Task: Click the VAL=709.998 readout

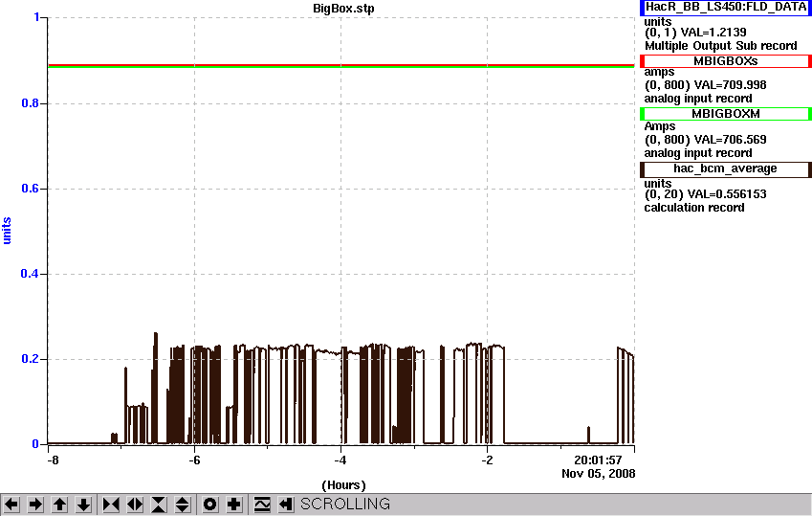Action: [730, 85]
